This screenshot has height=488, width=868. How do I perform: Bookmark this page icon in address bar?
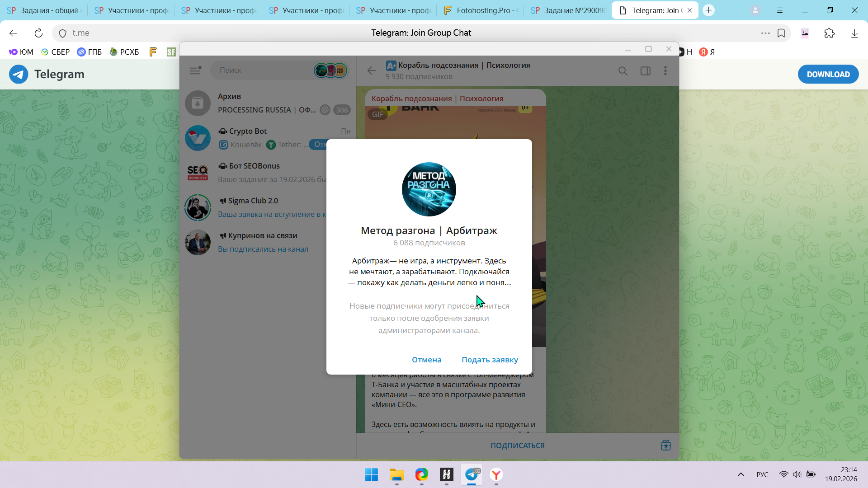(781, 33)
